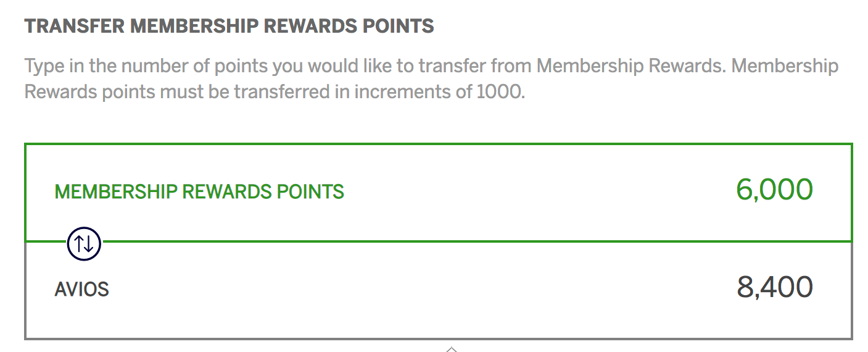
Task: Click the 8,400 Avios amount
Action: 774,288
